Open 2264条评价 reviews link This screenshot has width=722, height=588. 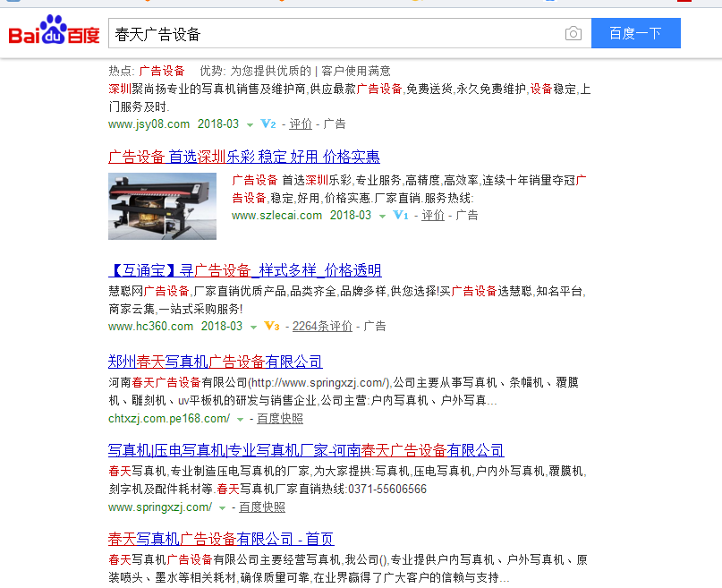(x=322, y=327)
